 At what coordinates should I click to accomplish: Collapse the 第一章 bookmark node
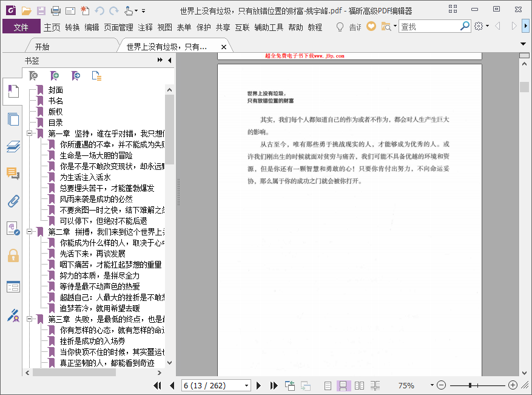click(30, 133)
